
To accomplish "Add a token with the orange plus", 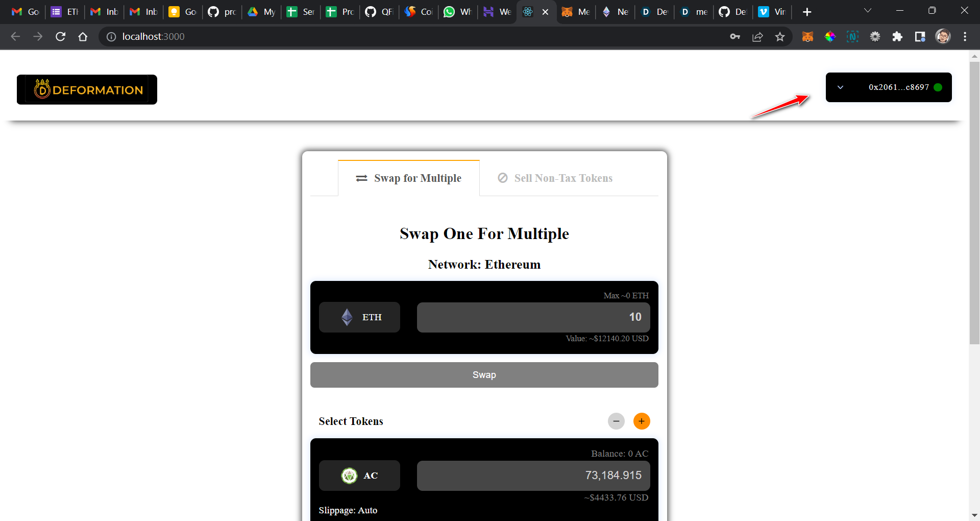I will click(x=642, y=421).
